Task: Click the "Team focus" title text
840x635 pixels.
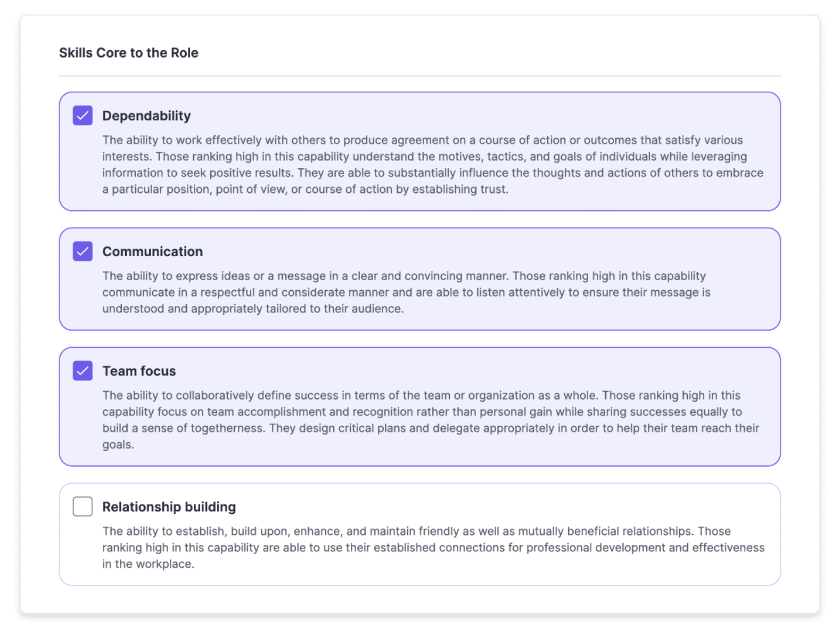Action: click(139, 371)
